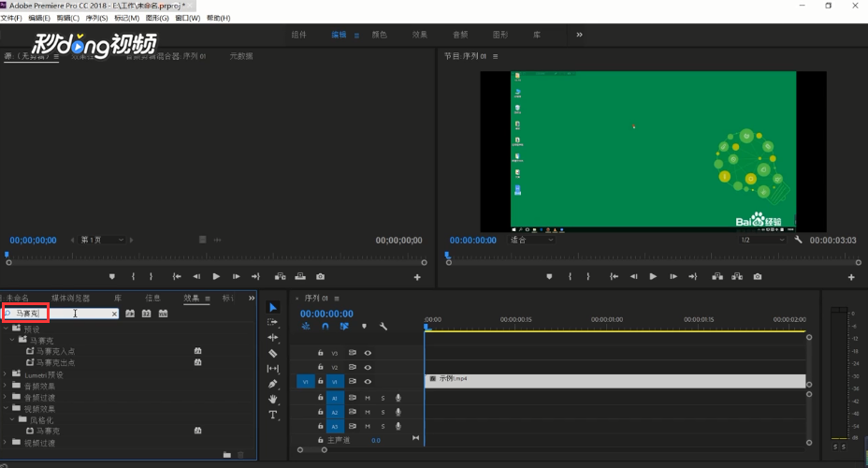Viewport: 868px width, 468px height.
Task: Click the source monitor Insert button
Action: [x=281, y=276]
